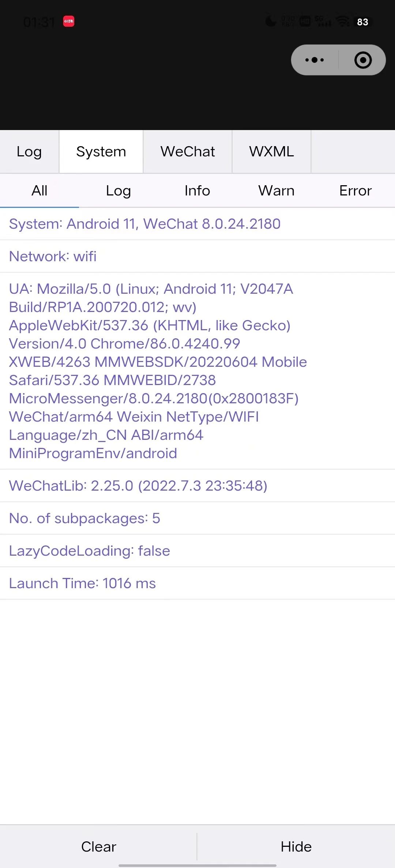
Task: Tap the battery level 83 indicator
Action: click(362, 22)
